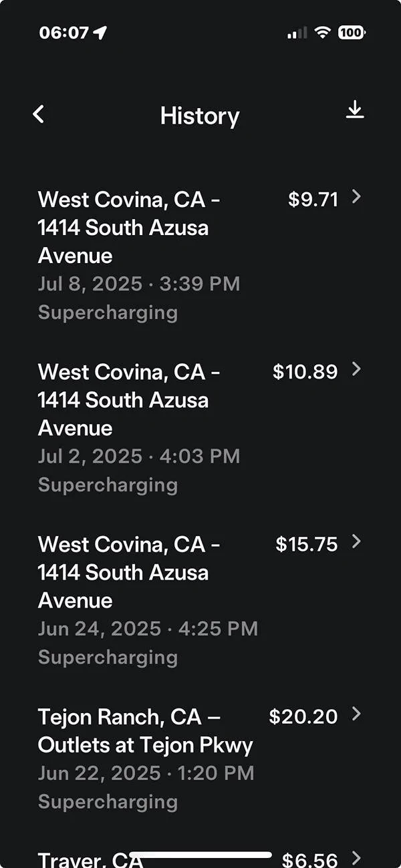Open the $20.20 Tejon Ranch chevron

click(356, 714)
